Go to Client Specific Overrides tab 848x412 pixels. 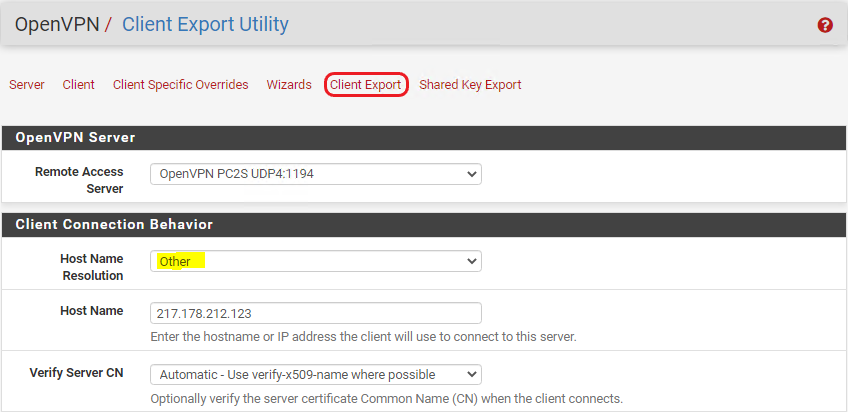pyautogui.click(x=181, y=85)
